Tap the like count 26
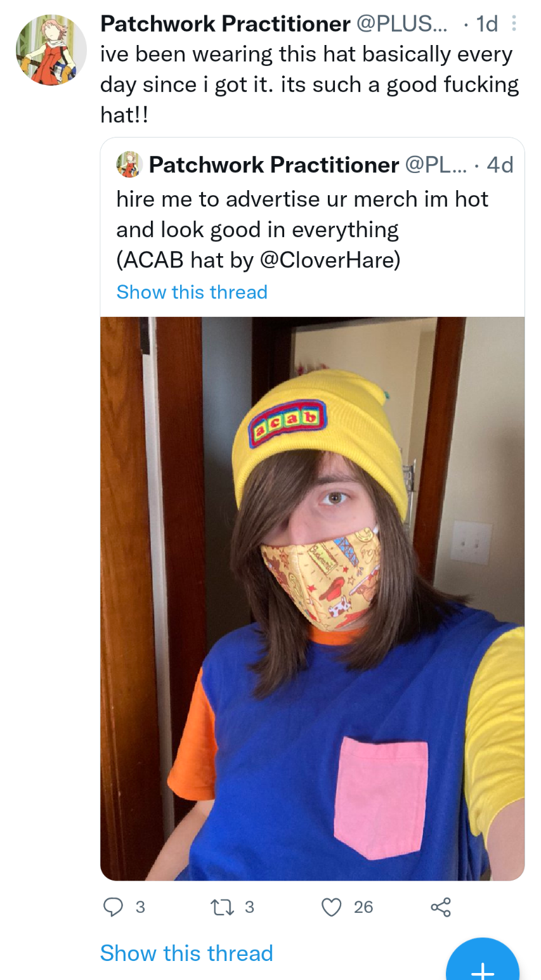Screen dimensions: 541x980 363,907
